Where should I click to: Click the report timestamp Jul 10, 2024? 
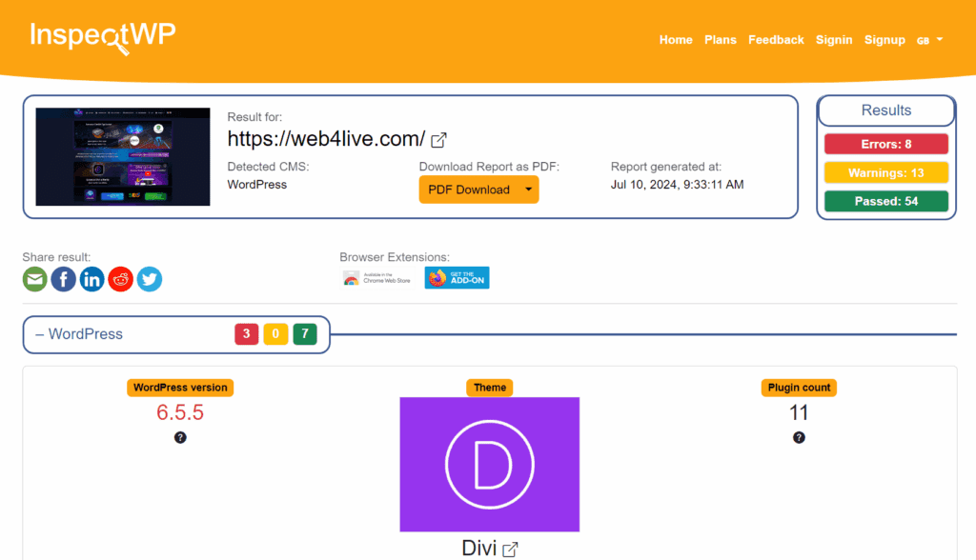tap(678, 185)
